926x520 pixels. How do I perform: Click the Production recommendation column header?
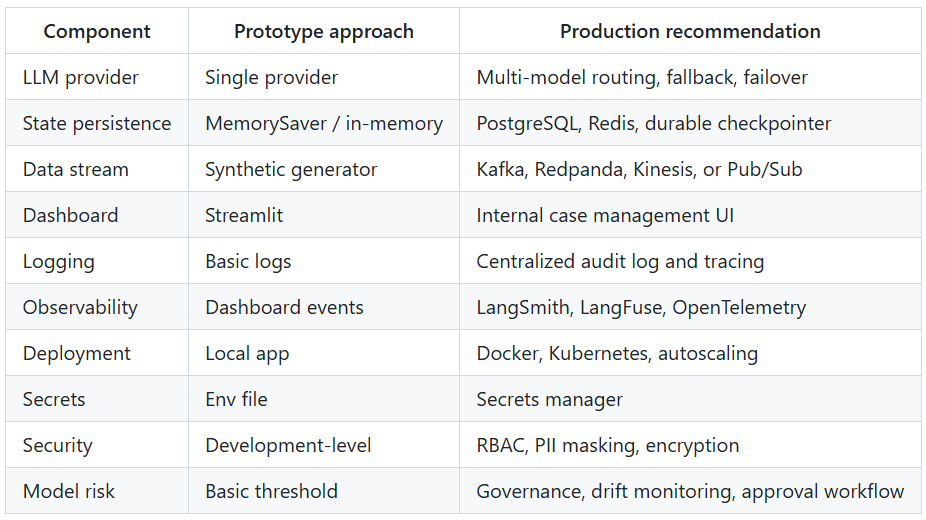click(x=690, y=31)
